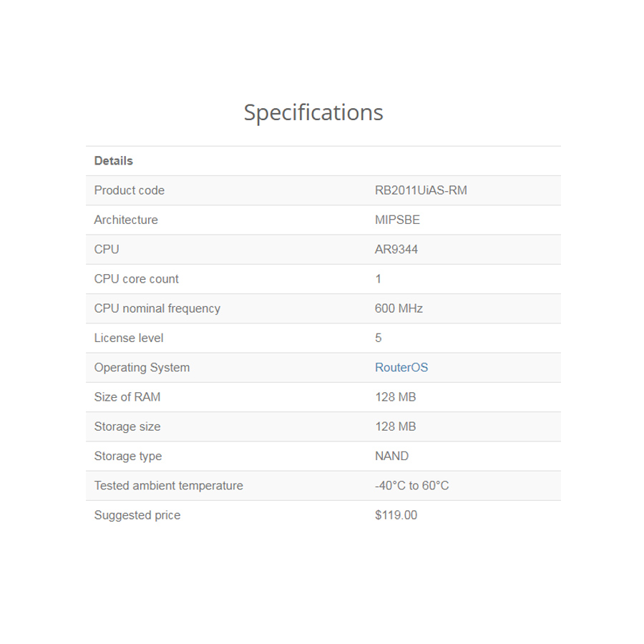Click the CPU row label
Screen dimensions: 644x644
coord(107,250)
